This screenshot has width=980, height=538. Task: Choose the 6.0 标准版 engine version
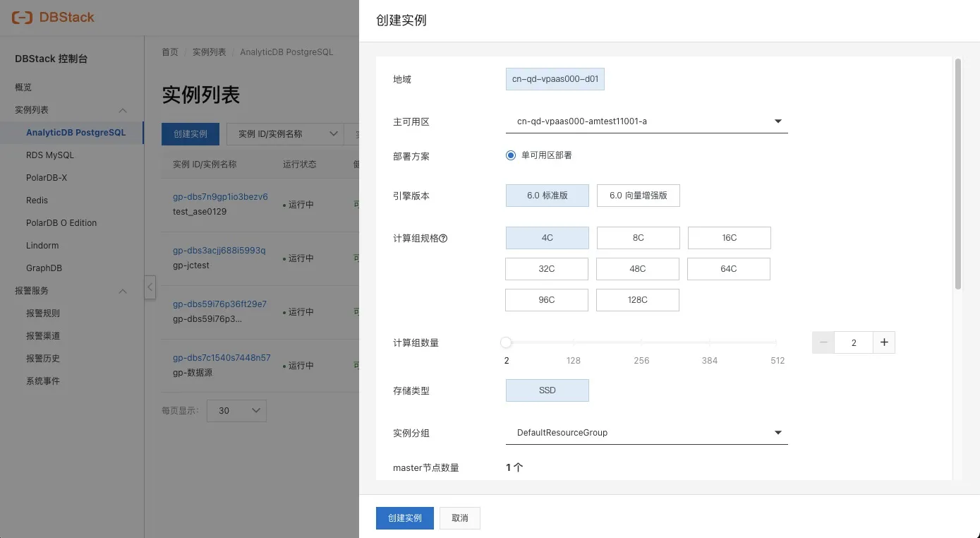coord(548,196)
